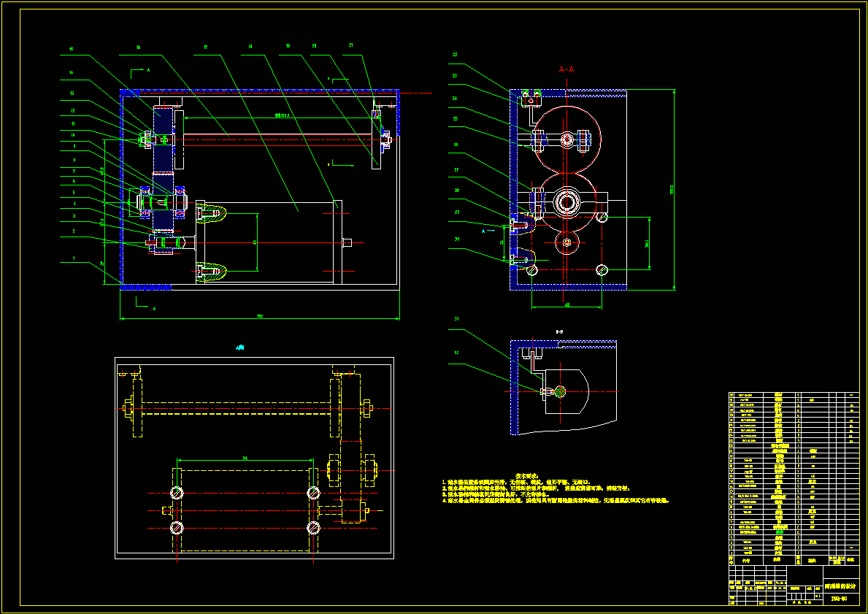Image resolution: width=868 pixels, height=614 pixels.
Task: Click part balloon number 12
Action: 72,111
